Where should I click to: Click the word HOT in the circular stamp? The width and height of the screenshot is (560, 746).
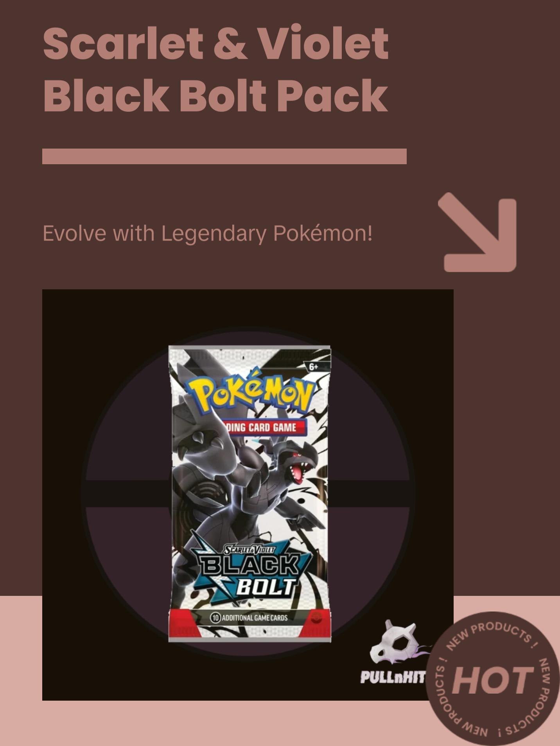[x=493, y=680]
